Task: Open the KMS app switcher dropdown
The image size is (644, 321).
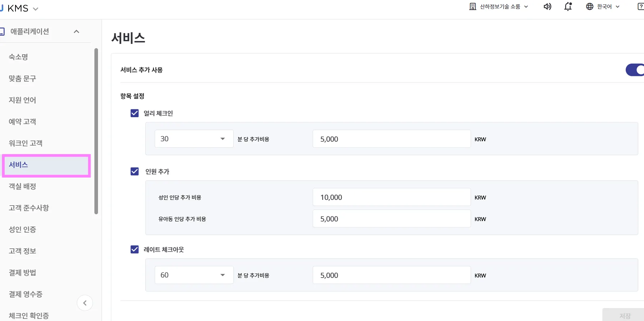Action: point(35,9)
